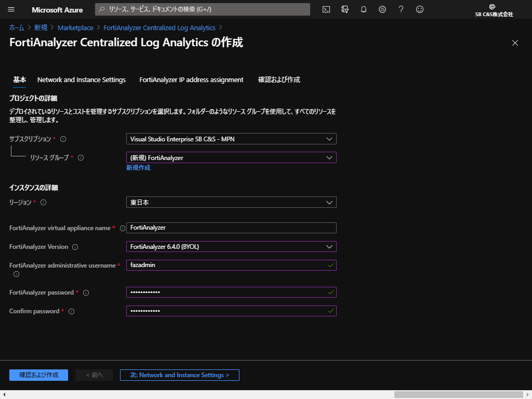Screen dimensions: 532x399
Task: Open FortiAnalyzer Centralized Log Analytics breadcrumb
Action: 159,28
